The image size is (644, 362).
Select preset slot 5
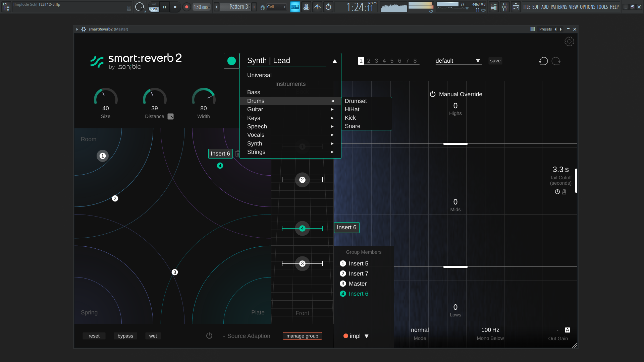point(392,61)
